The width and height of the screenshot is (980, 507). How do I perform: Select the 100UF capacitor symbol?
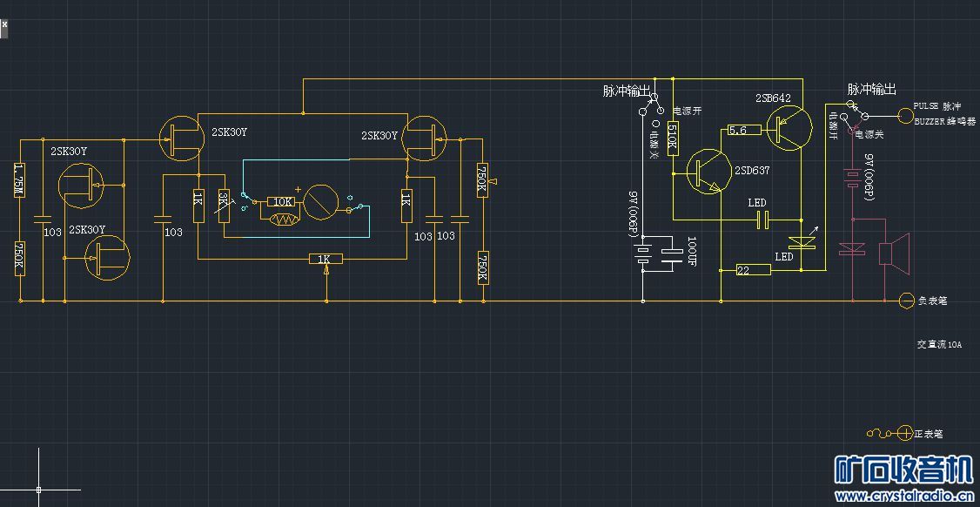(671, 253)
